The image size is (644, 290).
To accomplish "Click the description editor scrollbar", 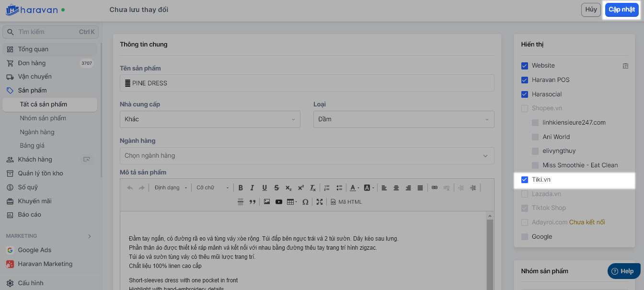I will click(x=489, y=254).
